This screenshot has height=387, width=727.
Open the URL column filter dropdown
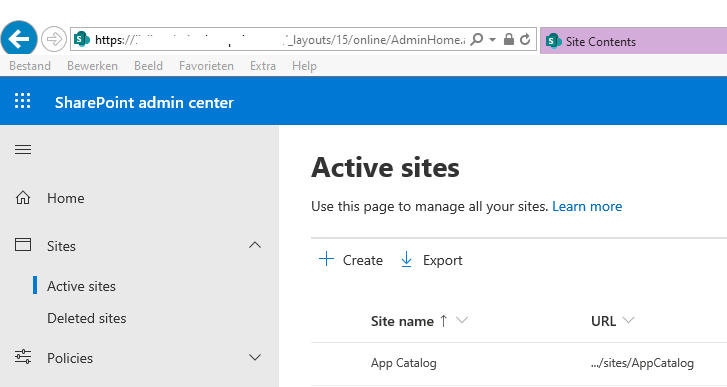tap(628, 320)
